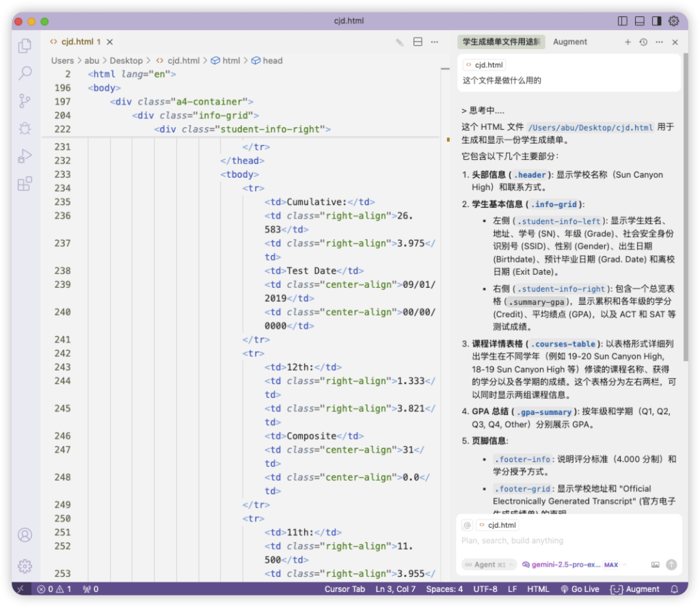This screenshot has width=700, height=607.
Task: Open notifications bell in status bar
Action: [x=675, y=590]
